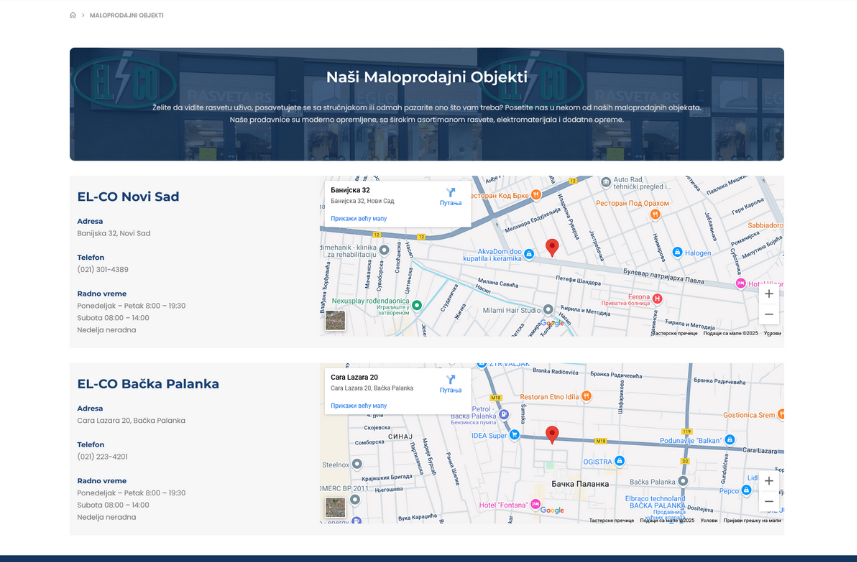Select IDEA Super shopping cart marker
The width and height of the screenshot is (857, 562).
[514, 435]
